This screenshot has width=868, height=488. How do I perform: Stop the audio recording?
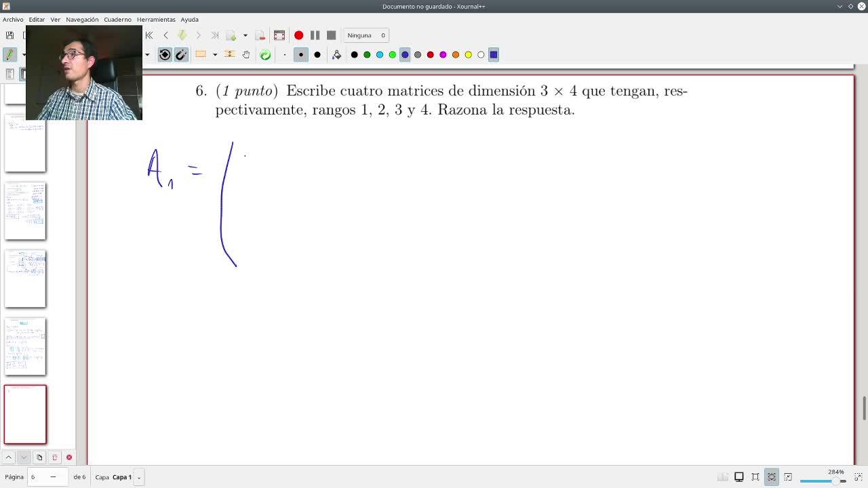pos(331,35)
